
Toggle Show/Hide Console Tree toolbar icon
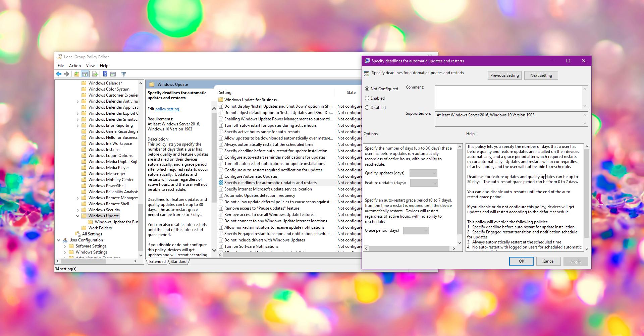pyautogui.click(x=85, y=74)
